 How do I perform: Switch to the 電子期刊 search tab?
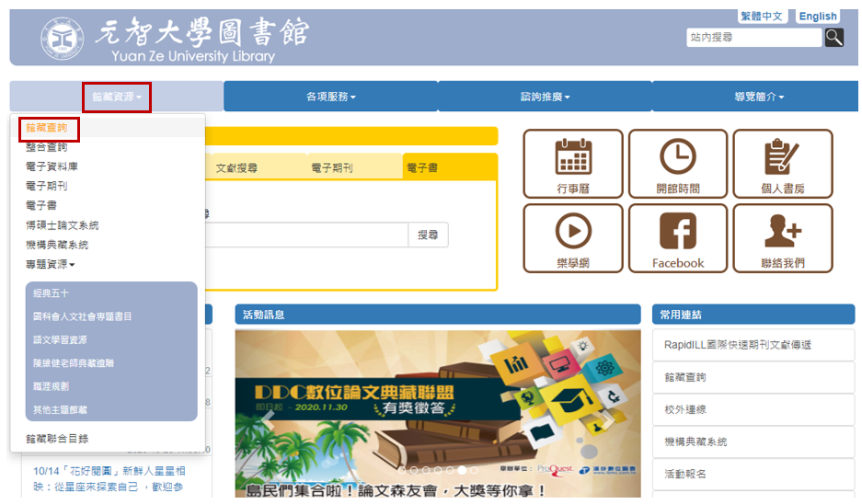pos(331,168)
